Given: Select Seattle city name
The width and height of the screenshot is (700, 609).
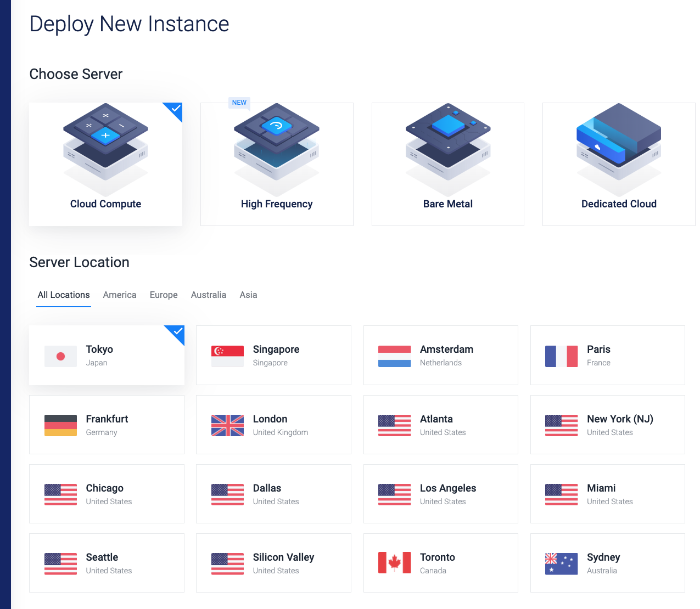Looking at the screenshot, I should (x=102, y=557).
